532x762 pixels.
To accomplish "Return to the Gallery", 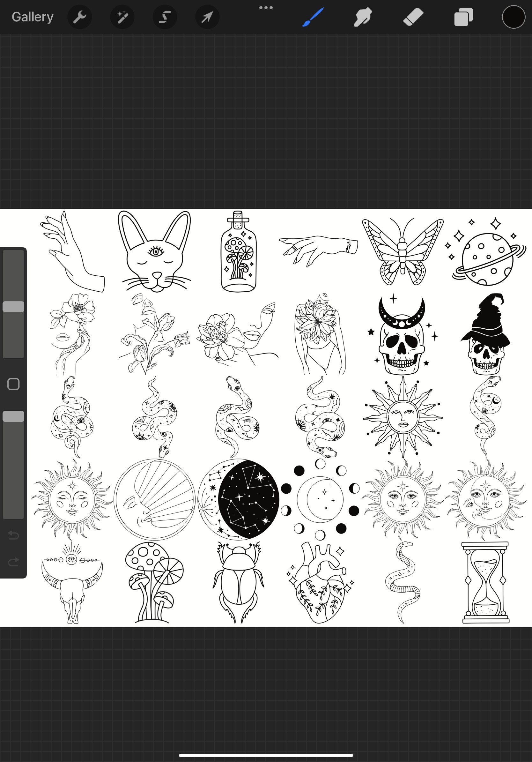I will [32, 17].
